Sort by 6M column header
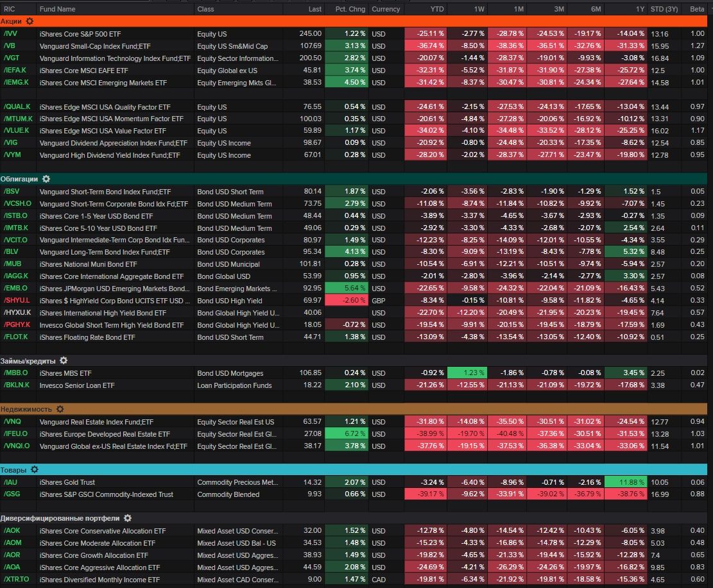 pyautogui.click(x=596, y=9)
